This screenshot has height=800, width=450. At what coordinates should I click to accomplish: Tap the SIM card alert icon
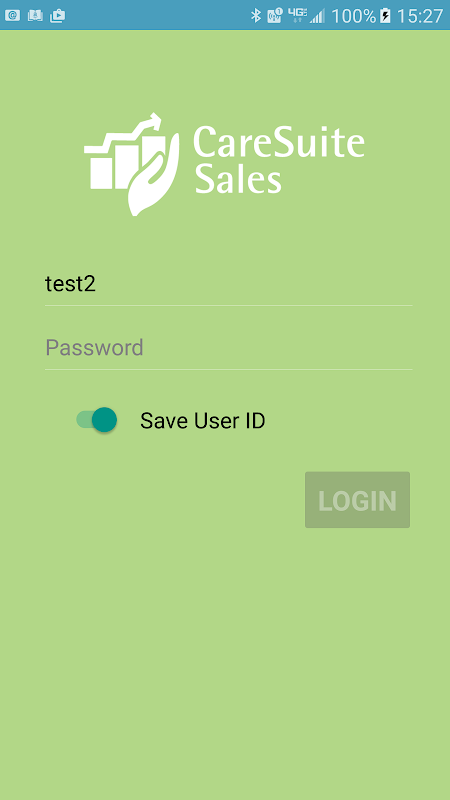coord(275,16)
